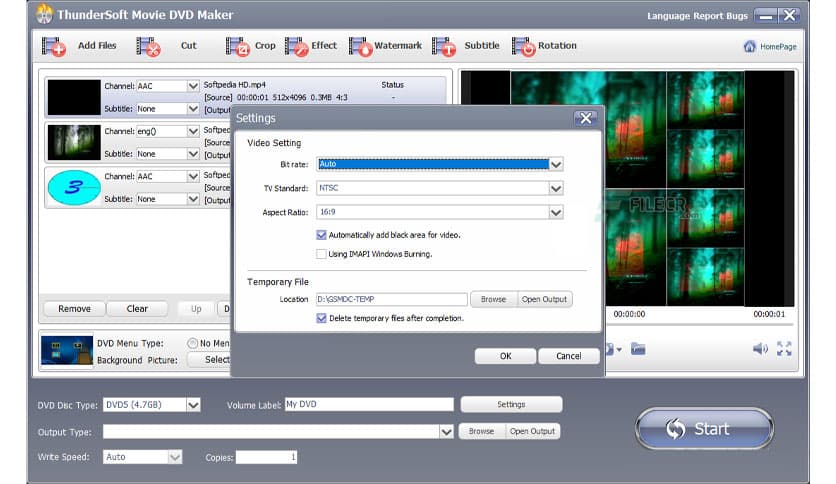Click the volume speaker icon
This screenshot has height=484, width=836.
tap(760, 349)
